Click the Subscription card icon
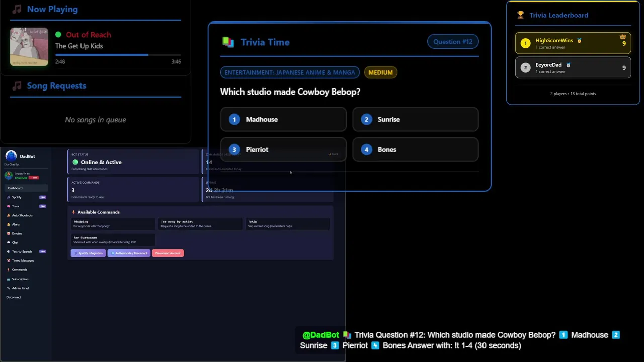 point(8,279)
